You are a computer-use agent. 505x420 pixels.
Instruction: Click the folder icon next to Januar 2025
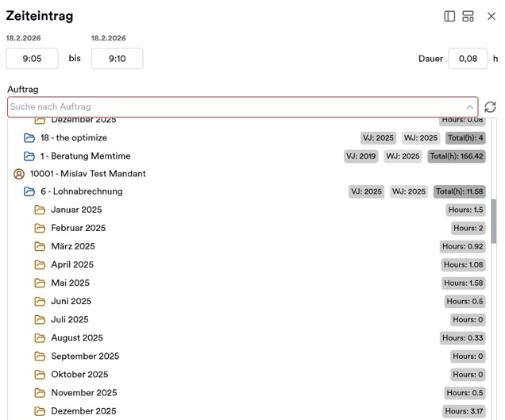point(40,210)
